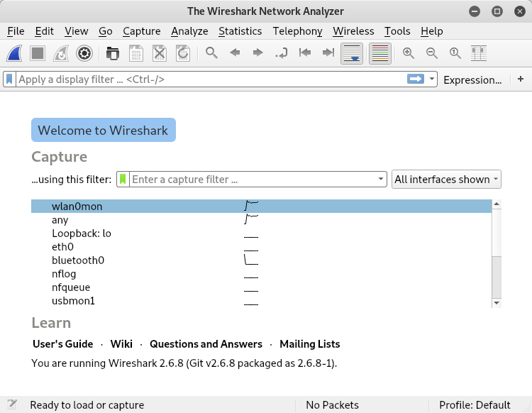This screenshot has height=413, width=532.
Task: Select the nfqueue interface
Action: 261,287
